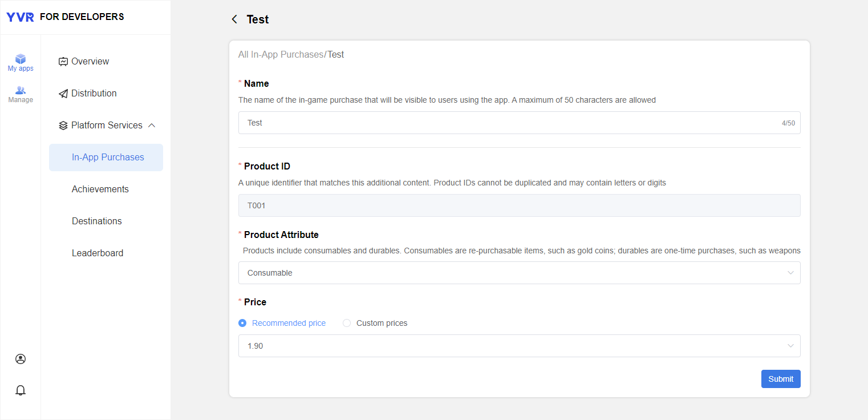The height and width of the screenshot is (420, 868).
Task: Click All In-App Purchases breadcrumb link
Action: pos(281,55)
